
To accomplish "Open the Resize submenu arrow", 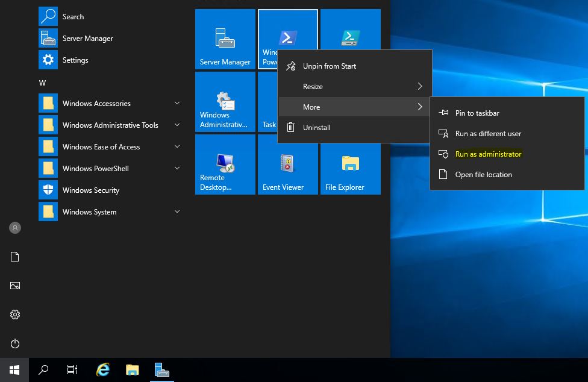I will coord(420,87).
